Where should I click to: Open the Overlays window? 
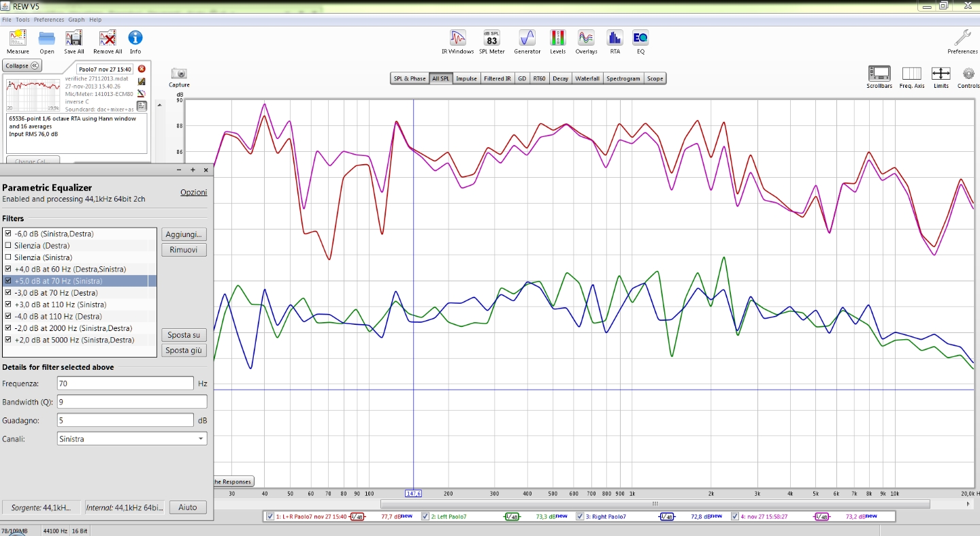586,37
